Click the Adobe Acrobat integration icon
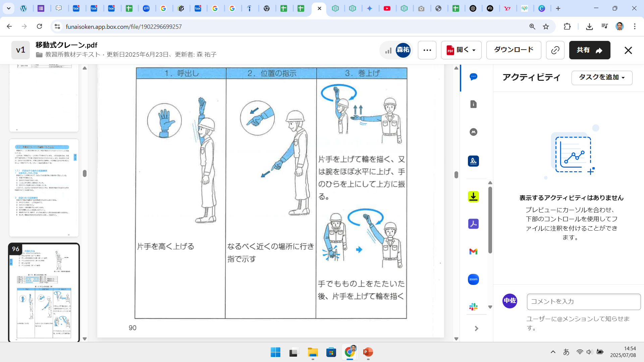This screenshot has width=644, height=362. coord(473,224)
